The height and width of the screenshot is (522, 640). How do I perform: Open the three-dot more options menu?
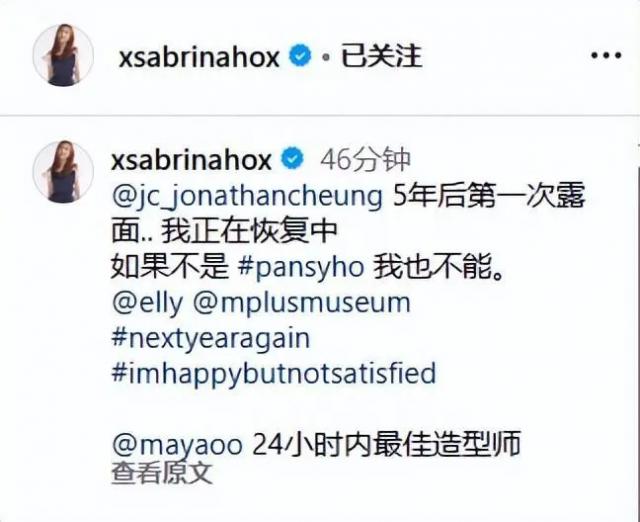point(606,56)
